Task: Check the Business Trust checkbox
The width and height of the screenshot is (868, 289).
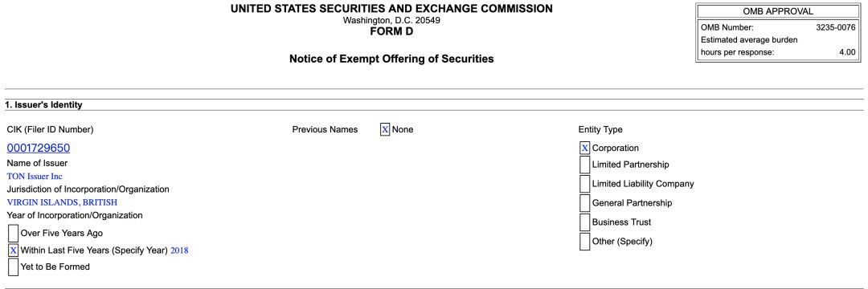Action: pos(584,222)
